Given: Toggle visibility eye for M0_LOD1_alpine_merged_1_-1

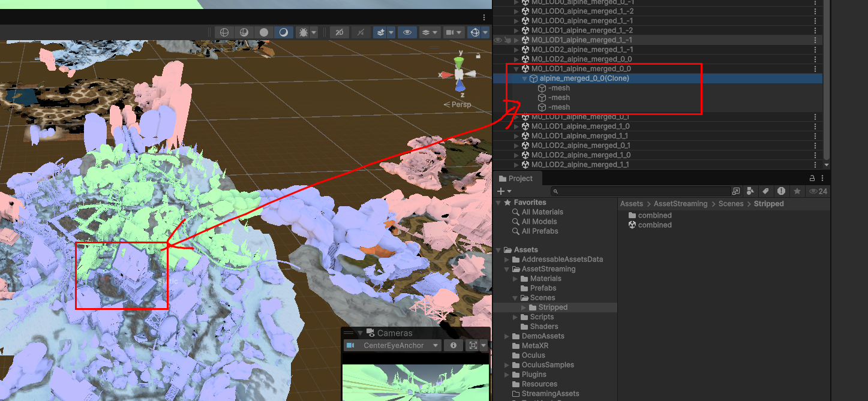Looking at the screenshot, I should coord(497,40).
